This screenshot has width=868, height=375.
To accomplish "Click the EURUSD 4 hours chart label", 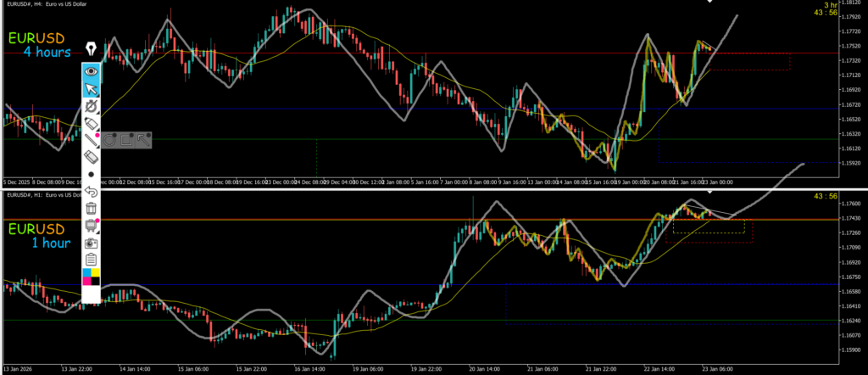I will 40,45.
